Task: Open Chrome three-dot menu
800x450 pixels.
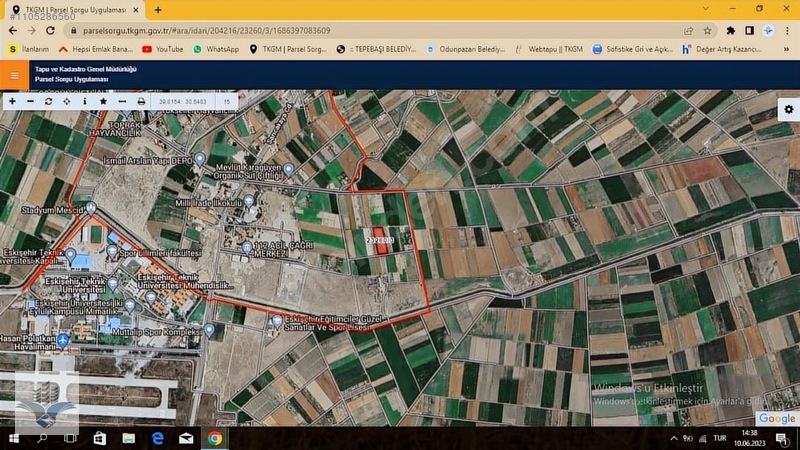Action: pos(787,31)
